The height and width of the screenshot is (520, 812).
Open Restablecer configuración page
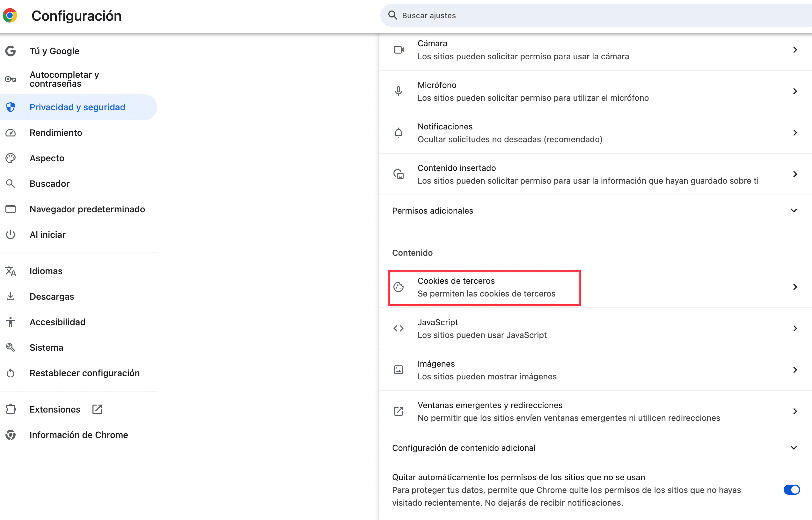85,373
